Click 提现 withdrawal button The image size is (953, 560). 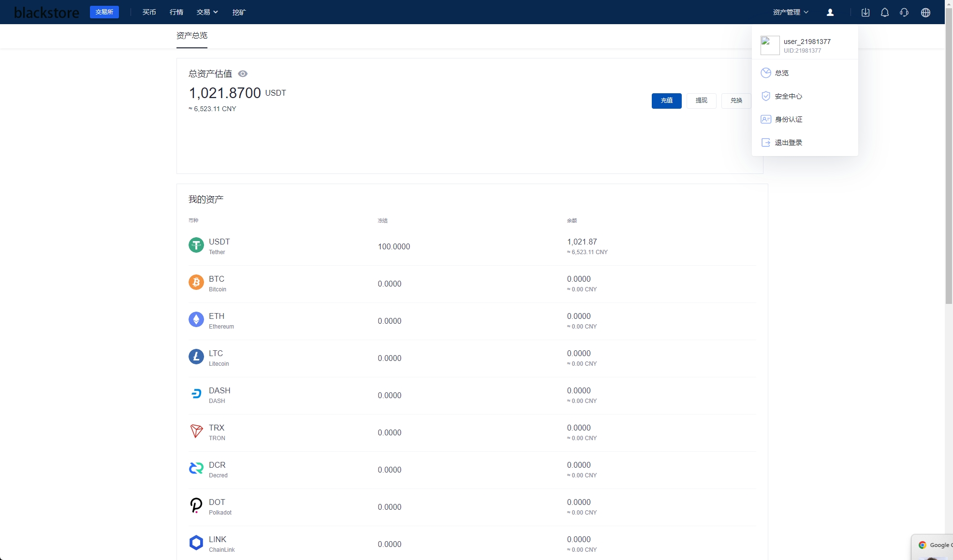pos(702,100)
